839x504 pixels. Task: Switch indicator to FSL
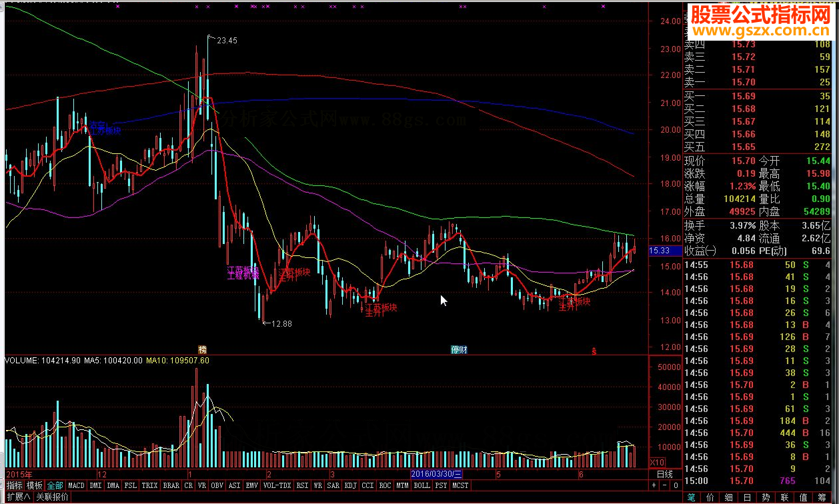[x=131, y=485]
